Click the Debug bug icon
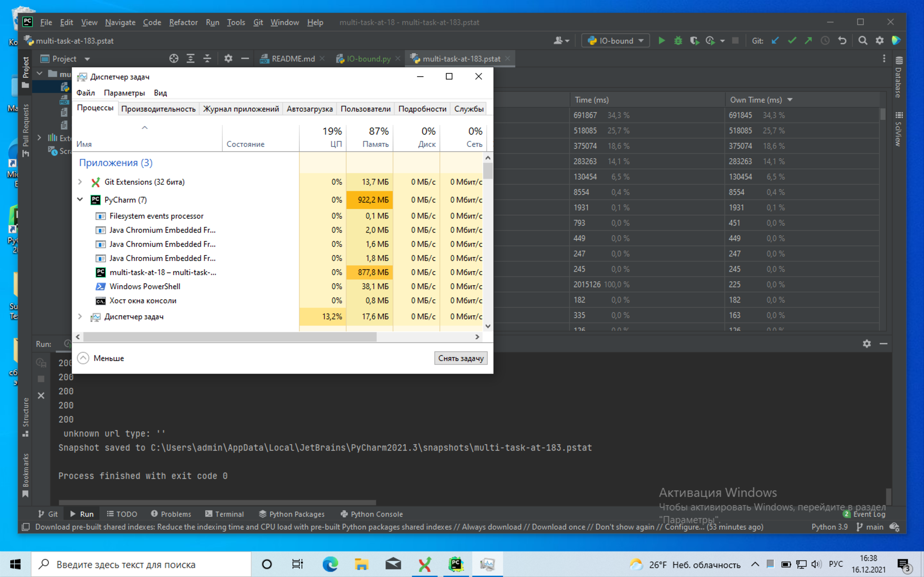924x577 pixels. coord(678,40)
